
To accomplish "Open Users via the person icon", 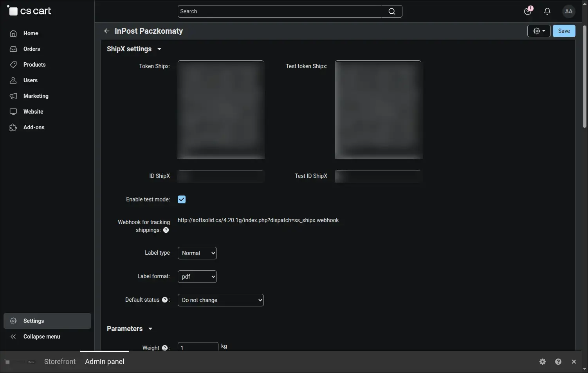I will 13,80.
